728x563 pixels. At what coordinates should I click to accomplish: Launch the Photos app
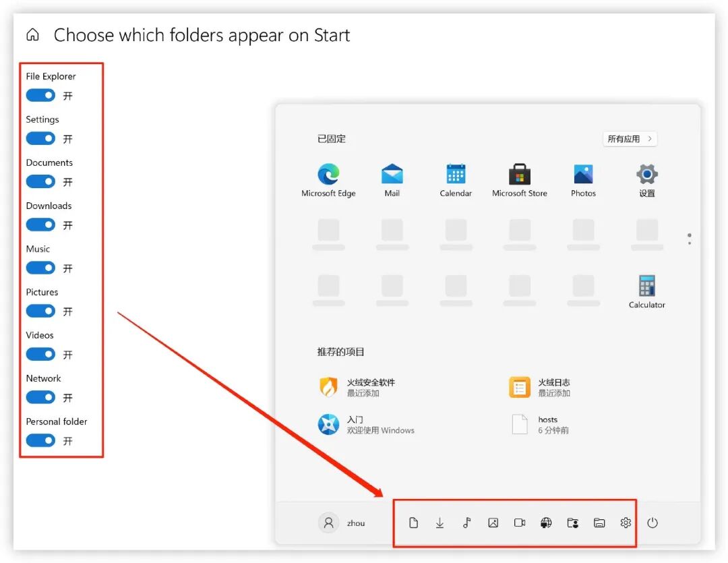coord(583,180)
